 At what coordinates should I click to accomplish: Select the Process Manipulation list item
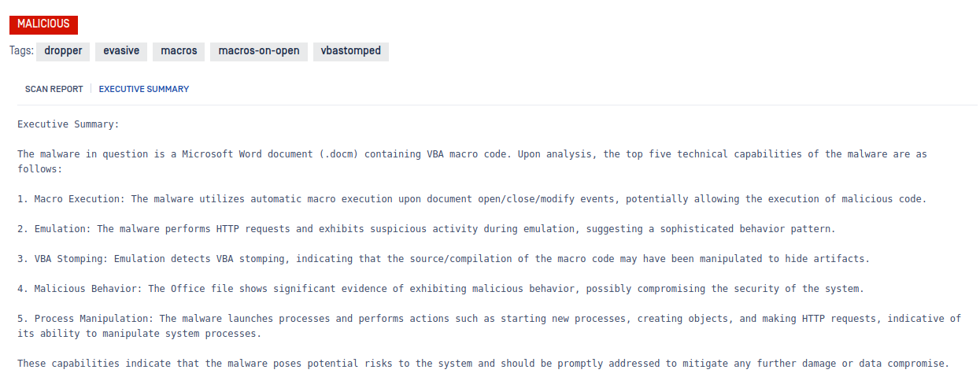click(x=489, y=327)
